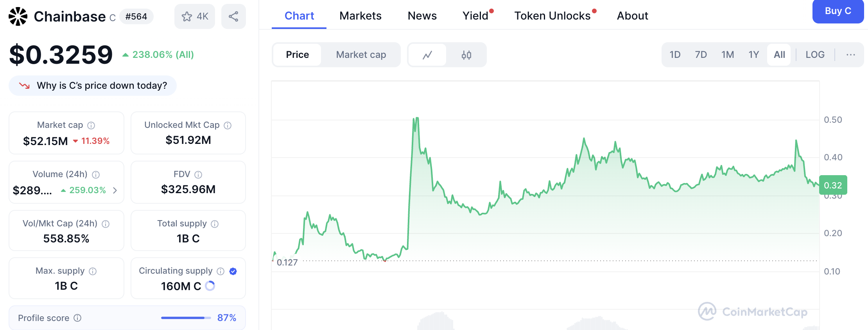Open the chart more-options ellipsis menu

pos(851,55)
